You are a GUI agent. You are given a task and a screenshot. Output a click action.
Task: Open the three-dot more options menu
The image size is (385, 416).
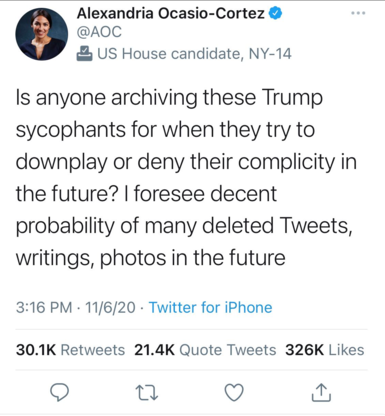click(x=358, y=13)
